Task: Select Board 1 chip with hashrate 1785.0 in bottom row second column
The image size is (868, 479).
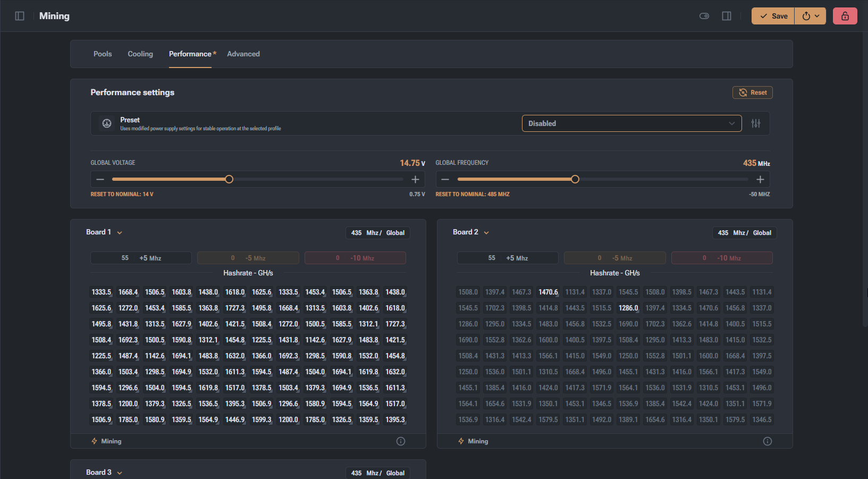Action: 128,419
